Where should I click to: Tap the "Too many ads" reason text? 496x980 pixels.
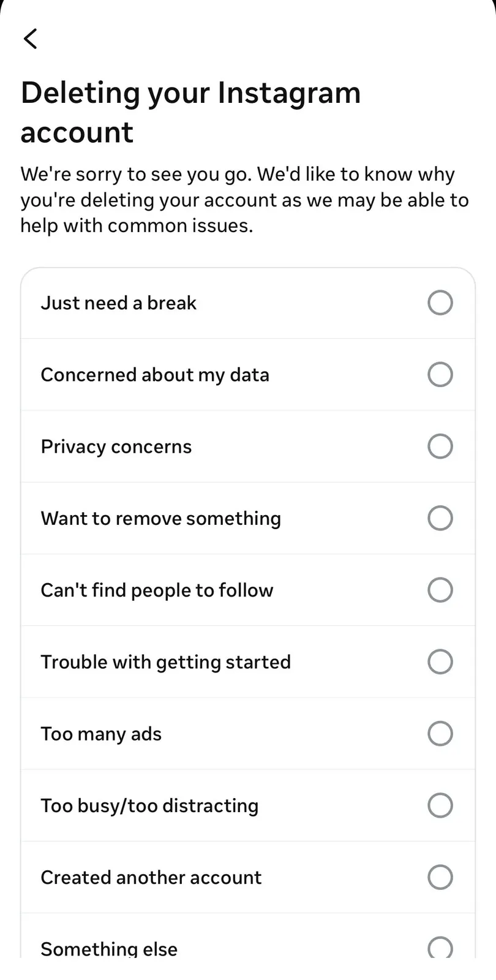101,734
